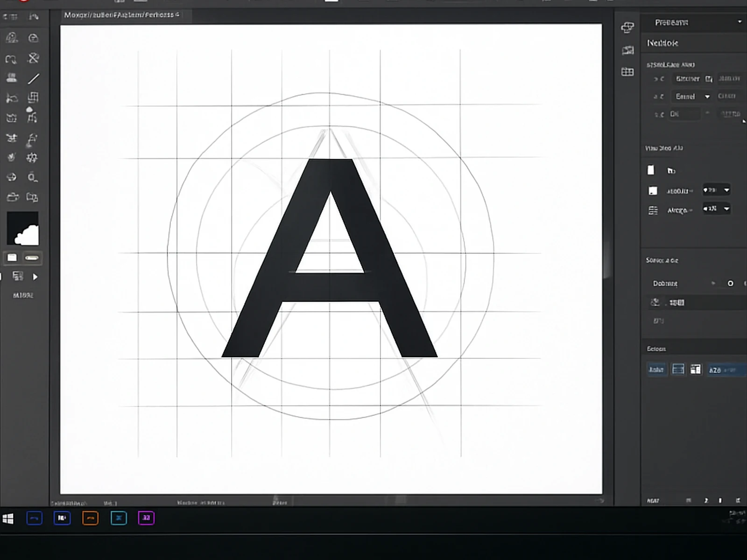Click the Dobnine label
The image size is (747, 560).
pos(665,283)
